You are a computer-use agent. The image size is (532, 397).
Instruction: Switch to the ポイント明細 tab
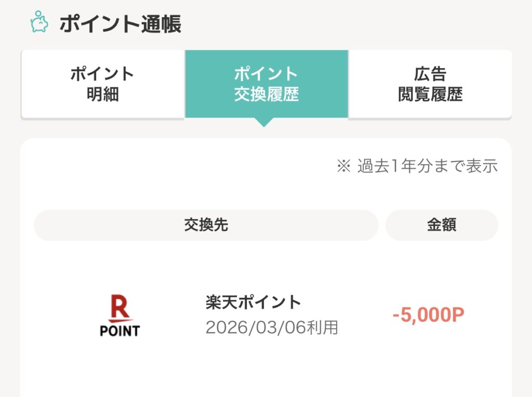click(102, 84)
